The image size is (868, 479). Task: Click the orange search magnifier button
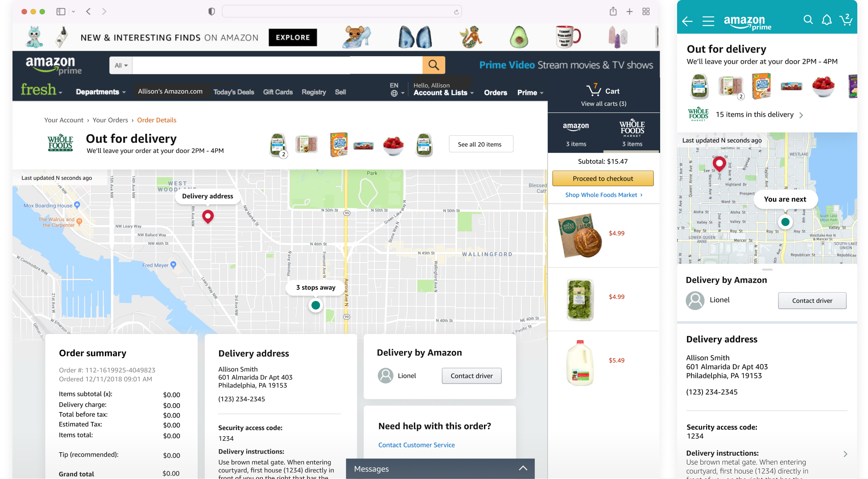pos(434,65)
